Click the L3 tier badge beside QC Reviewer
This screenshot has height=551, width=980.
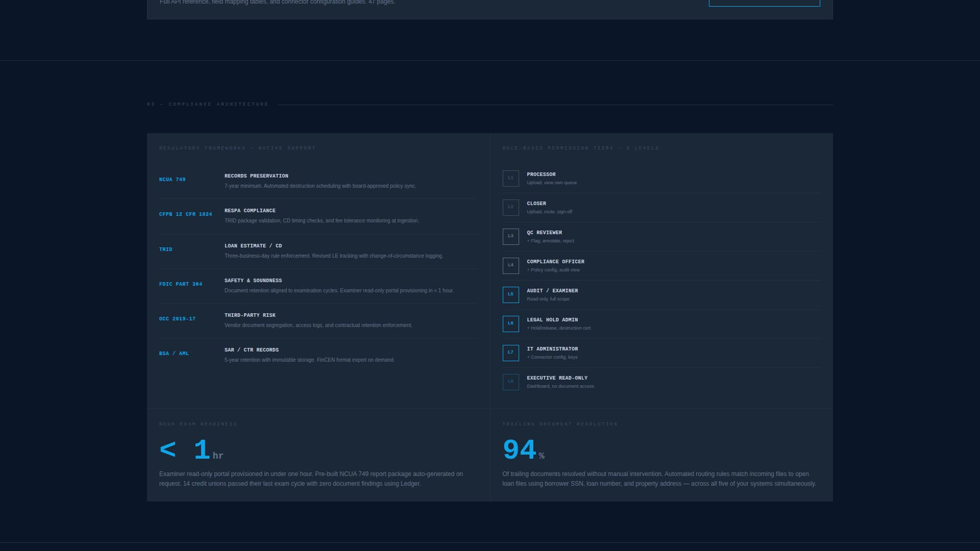[510, 236]
